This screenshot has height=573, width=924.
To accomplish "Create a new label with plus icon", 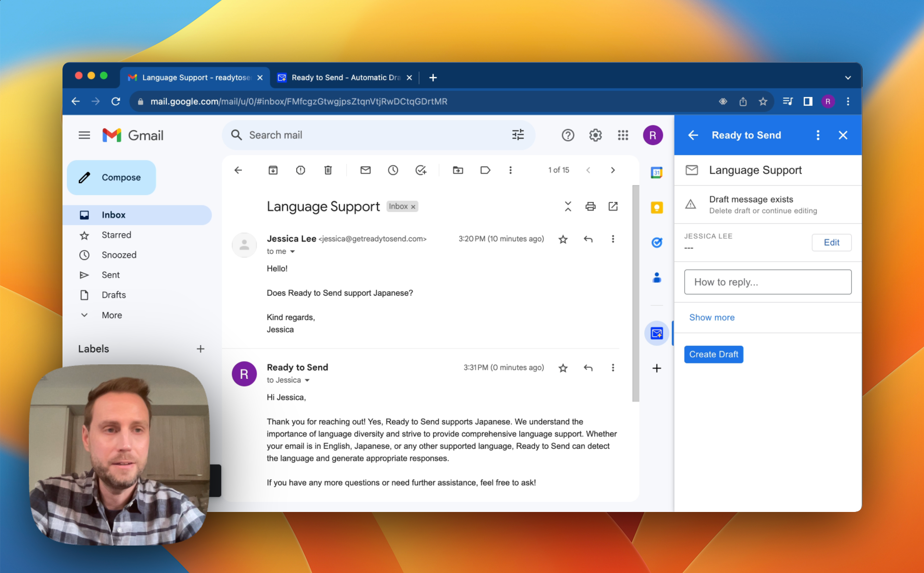I will pyautogui.click(x=200, y=349).
